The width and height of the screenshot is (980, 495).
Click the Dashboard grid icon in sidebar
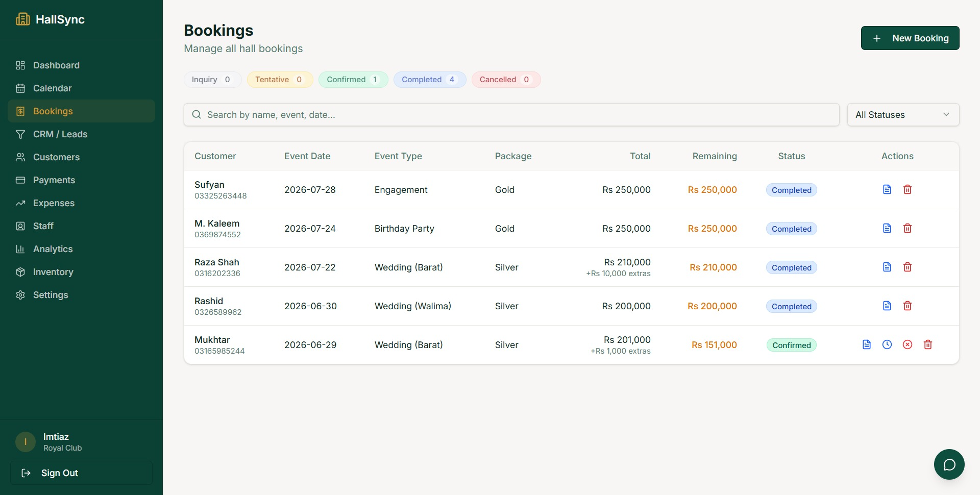coord(20,65)
